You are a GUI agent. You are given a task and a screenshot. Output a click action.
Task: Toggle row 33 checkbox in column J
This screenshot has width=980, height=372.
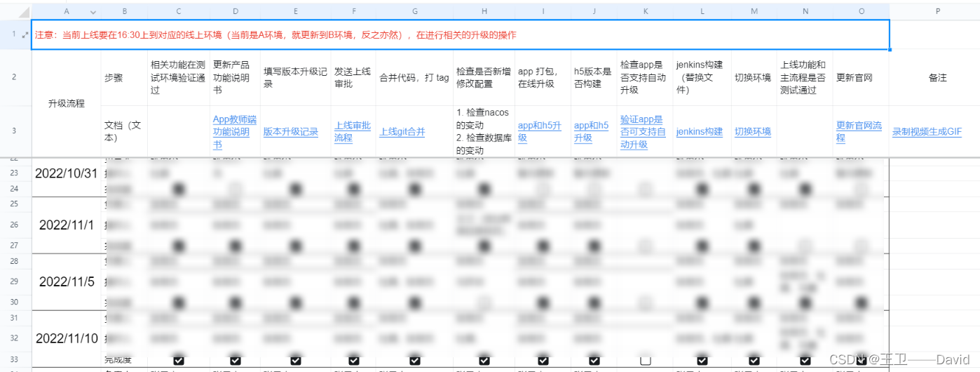[x=594, y=360]
